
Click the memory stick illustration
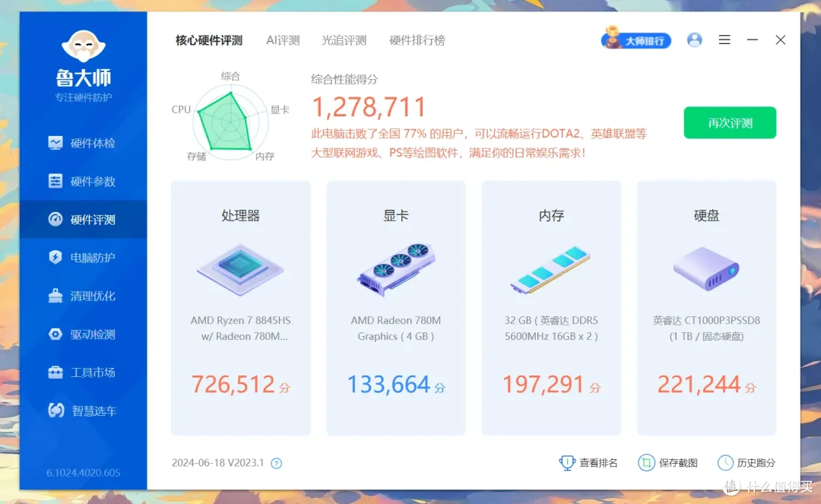pos(551,270)
